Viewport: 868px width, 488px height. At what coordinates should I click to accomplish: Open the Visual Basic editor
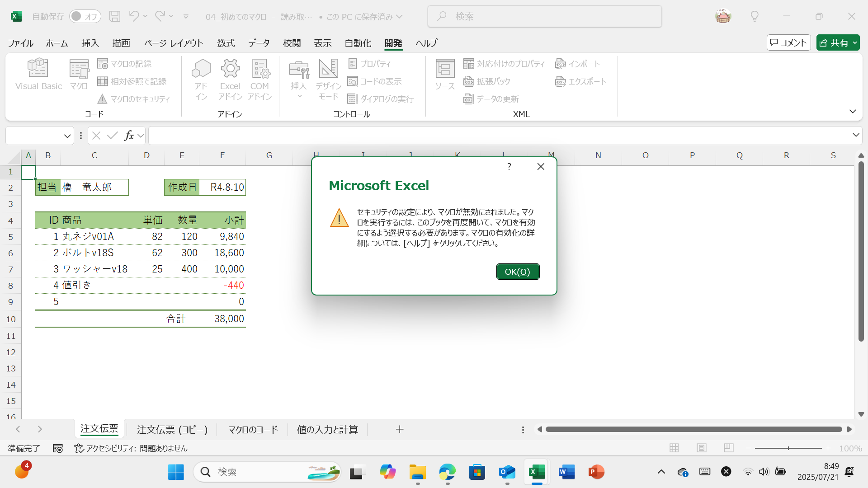(x=38, y=75)
